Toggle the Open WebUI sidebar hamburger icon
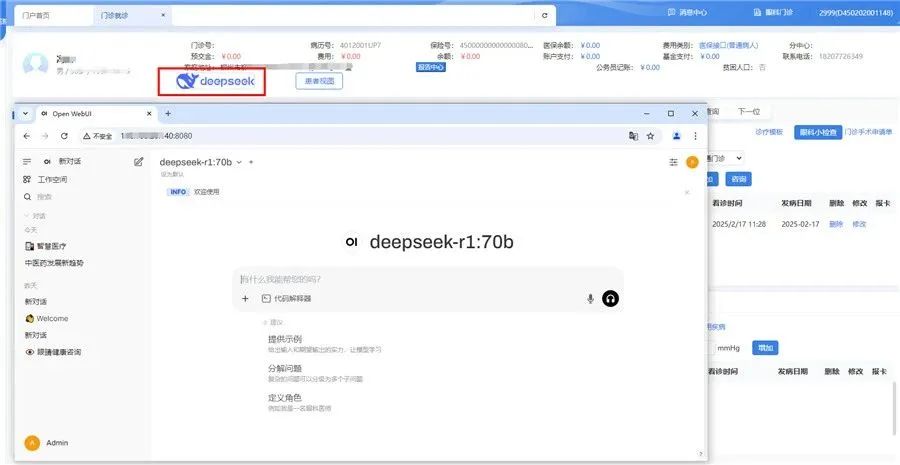Screen dimensions: 900x465 point(27,162)
